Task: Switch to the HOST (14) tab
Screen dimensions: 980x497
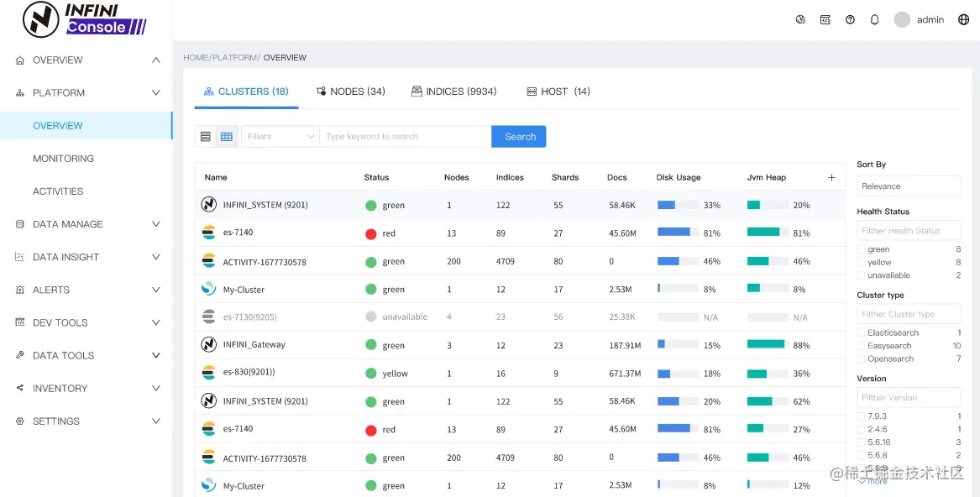Action: (558, 92)
